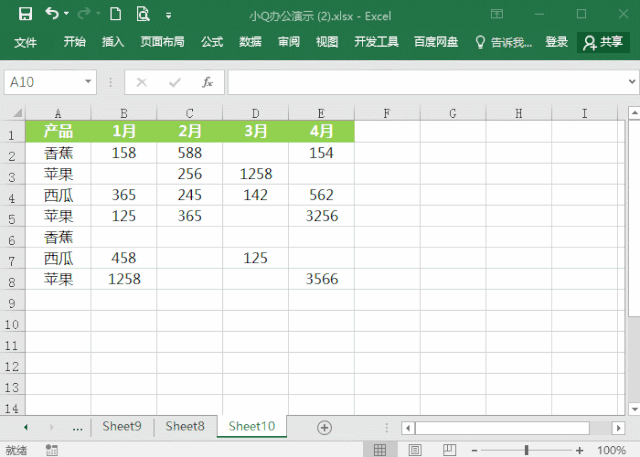Click the 告诉我 lightbulb search box
Viewport: 640px width, 457px height.
pyautogui.click(x=504, y=42)
